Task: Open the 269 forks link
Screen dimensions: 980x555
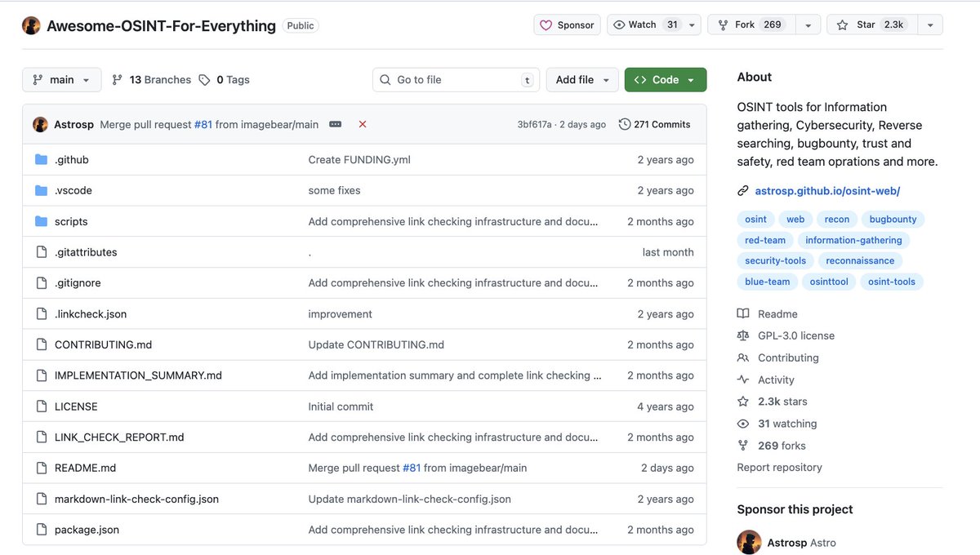Action: [x=782, y=446]
